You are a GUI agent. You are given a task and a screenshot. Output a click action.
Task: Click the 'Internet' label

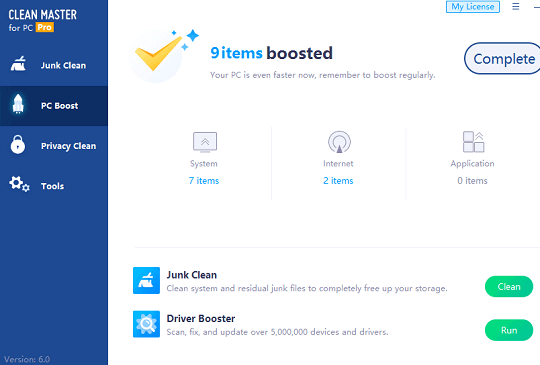pyautogui.click(x=338, y=164)
